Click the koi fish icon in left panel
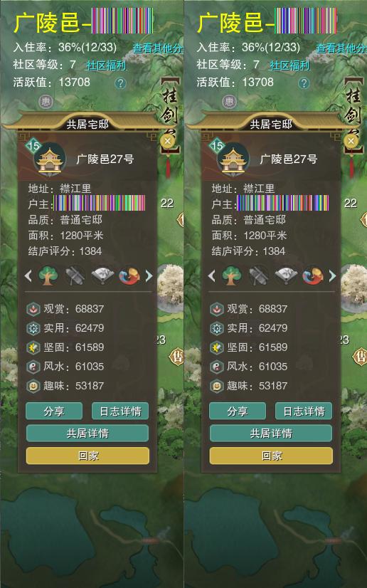Viewport: 367px width, 588px height. point(129,276)
